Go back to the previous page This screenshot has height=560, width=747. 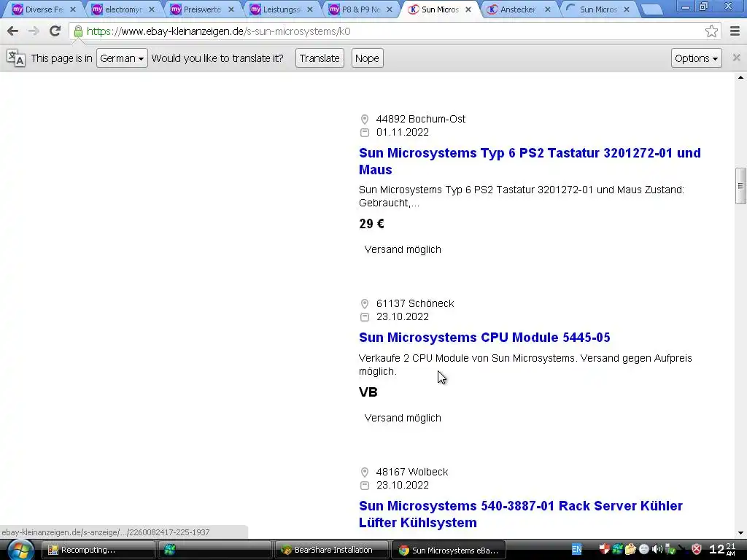[13, 31]
